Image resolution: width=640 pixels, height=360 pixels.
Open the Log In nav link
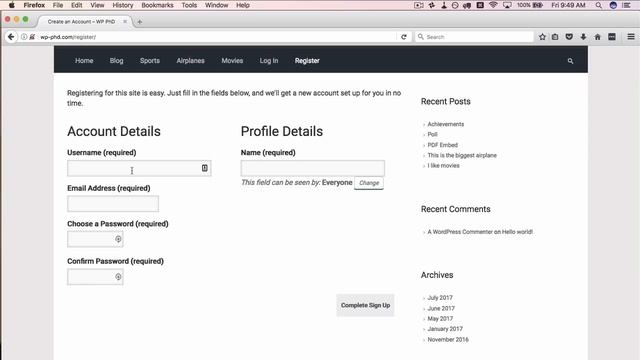pos(269,60)
